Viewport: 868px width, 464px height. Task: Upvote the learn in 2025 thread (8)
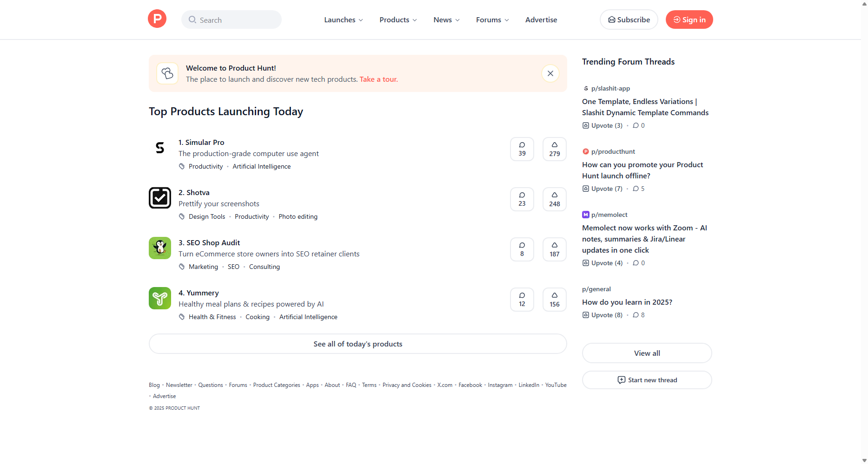602,315
